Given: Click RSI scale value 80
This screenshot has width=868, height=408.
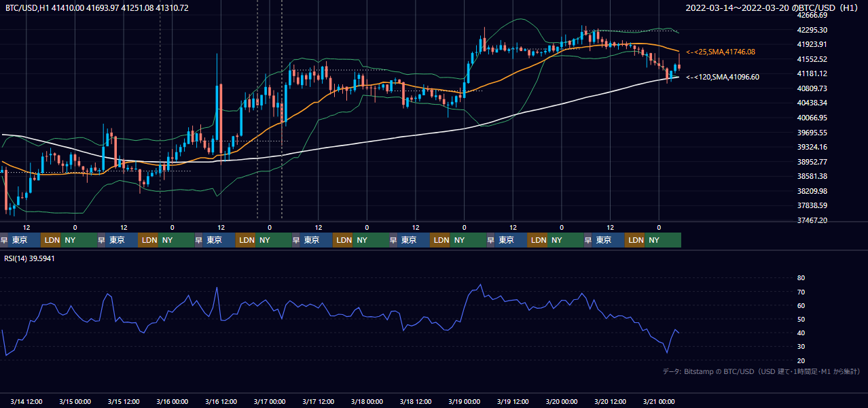Looking at the screenshot, I should pos(801,278).
